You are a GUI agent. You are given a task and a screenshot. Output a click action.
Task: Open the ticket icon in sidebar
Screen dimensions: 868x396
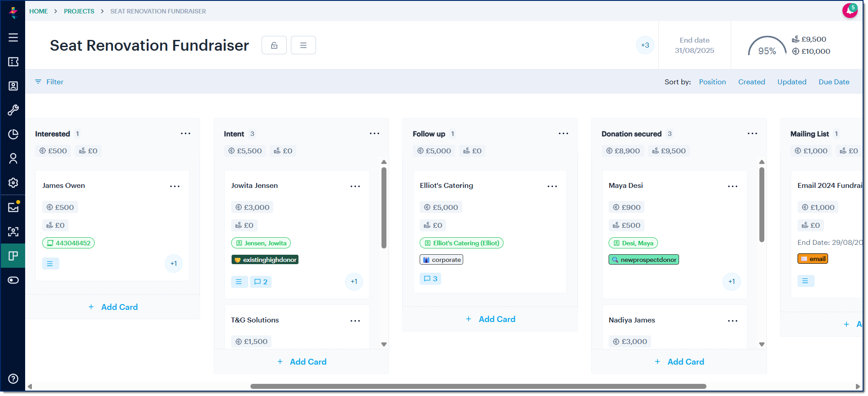click(13, 62)
